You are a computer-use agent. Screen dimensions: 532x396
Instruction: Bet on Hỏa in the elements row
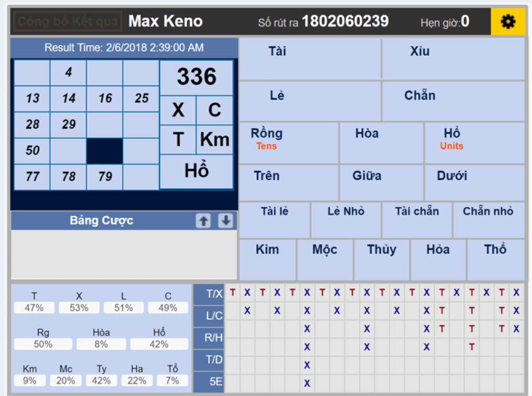[438, 260]
